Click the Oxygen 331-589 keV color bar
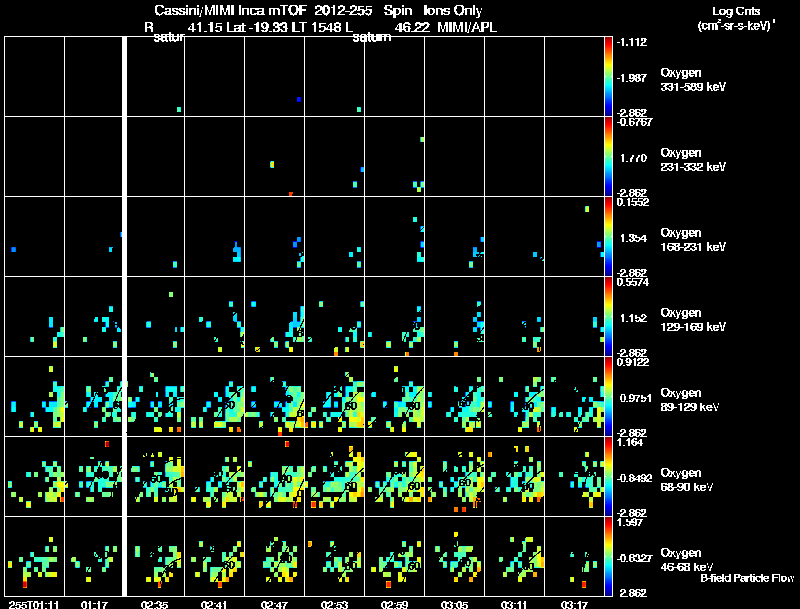This screenshot has height=609, width=800. (608, 77)
